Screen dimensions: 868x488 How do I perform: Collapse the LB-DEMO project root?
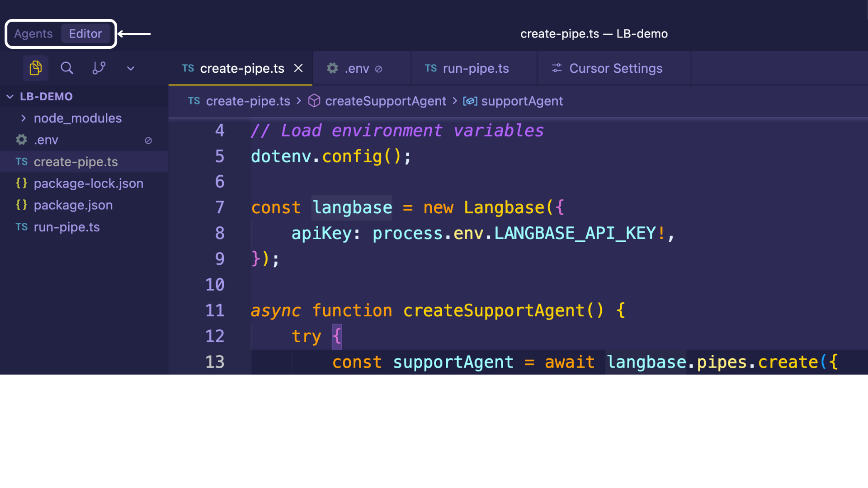[10, 97]
